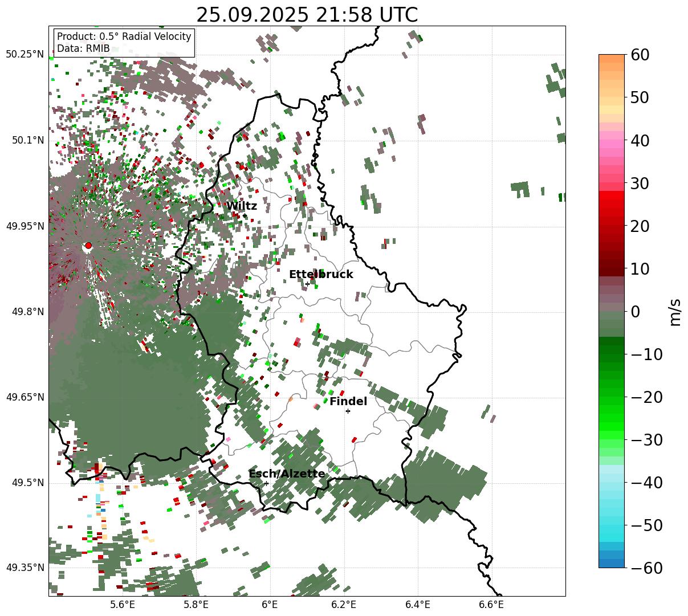Click the 49.35°N latitude label
Image resolution: width=688 pixels, height=616 pixels.
click(x=25, y=568)
